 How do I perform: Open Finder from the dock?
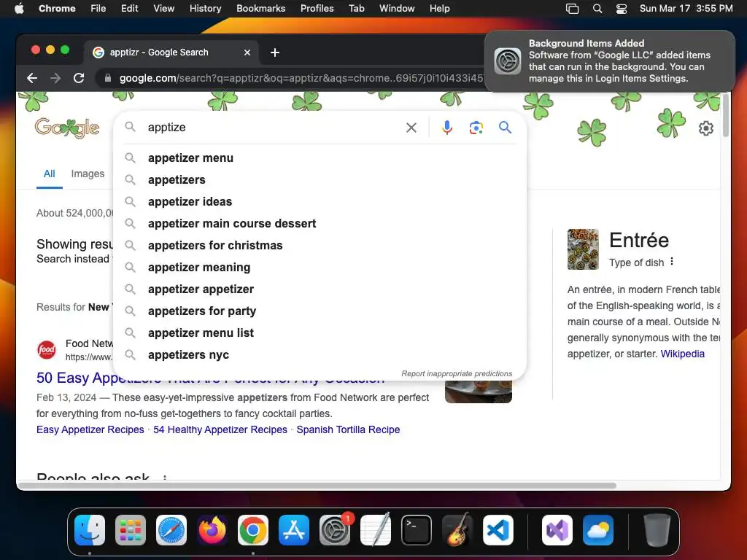(x=90, y=530)
